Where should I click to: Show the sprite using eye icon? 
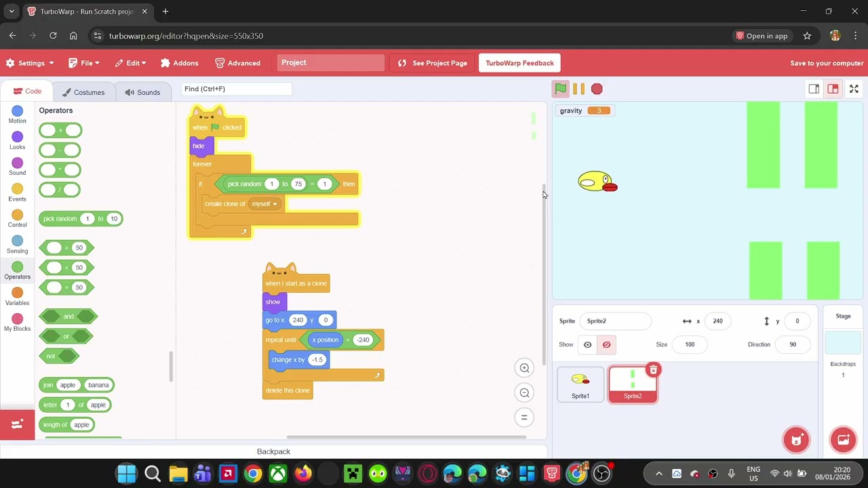click(587, 344)
